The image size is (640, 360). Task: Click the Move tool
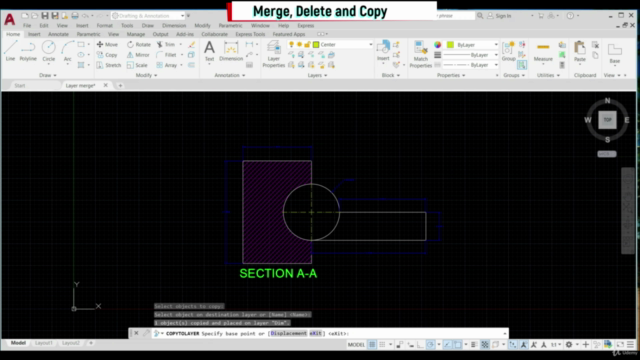[x=107, y=44]
